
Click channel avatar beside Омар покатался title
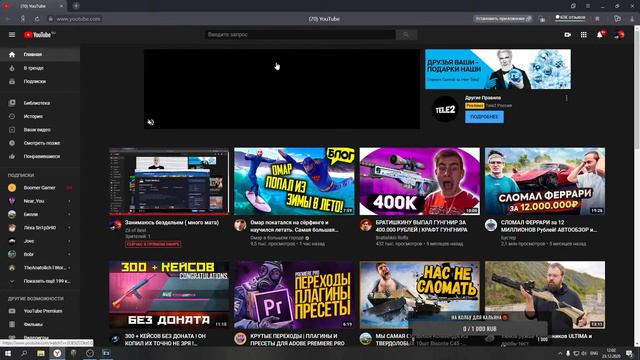240,225
